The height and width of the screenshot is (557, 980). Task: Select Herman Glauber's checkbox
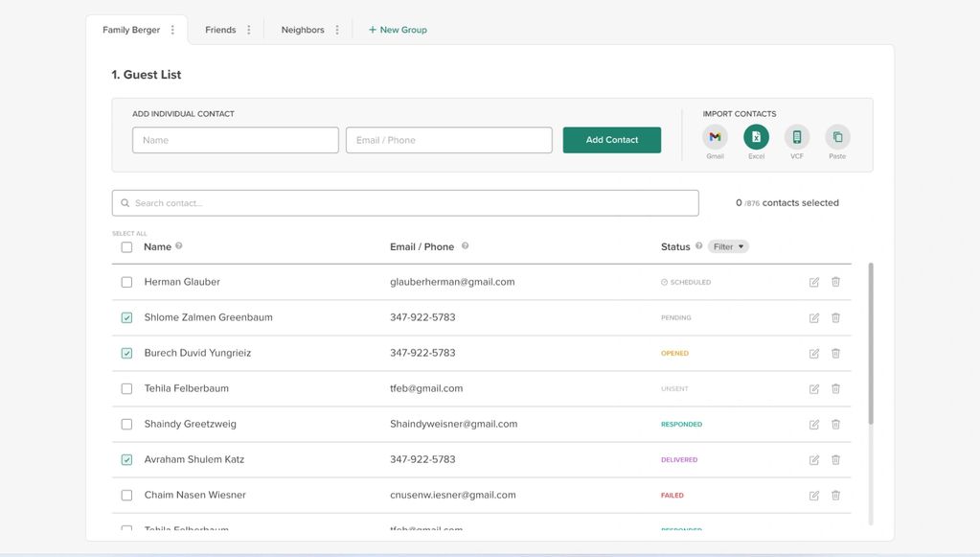pyautogui.click(x=126, y=282)
